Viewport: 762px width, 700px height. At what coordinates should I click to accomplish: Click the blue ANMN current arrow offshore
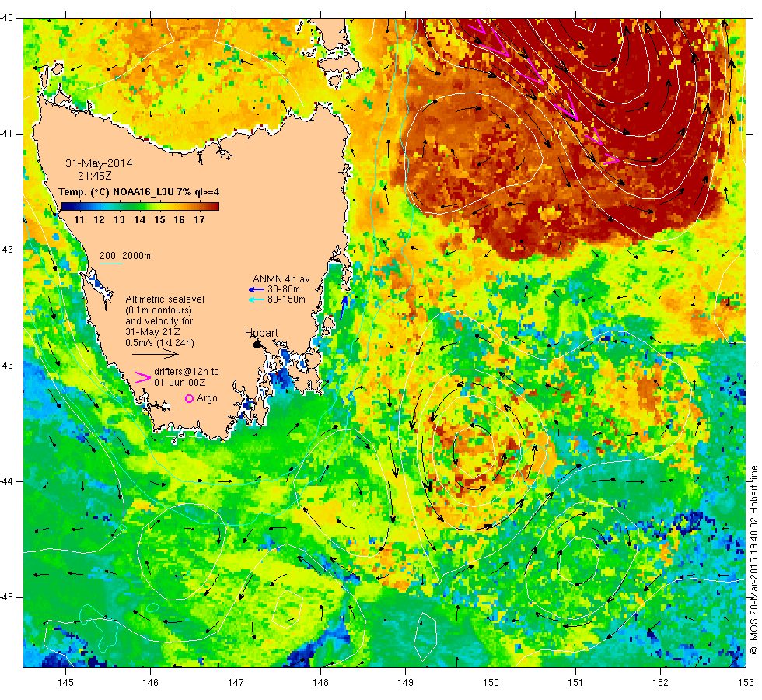(x=344, y=307)
